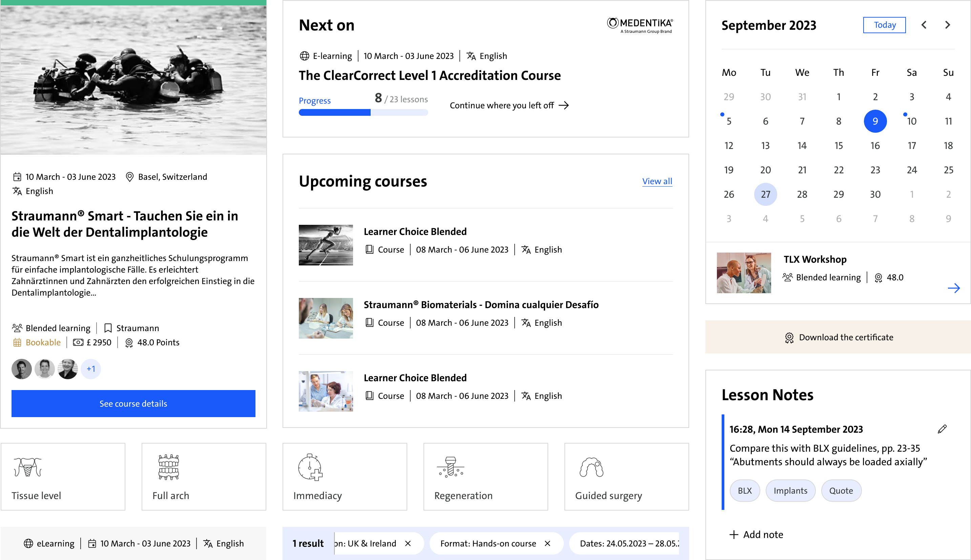
Task: Remove the Hands-on course format filter
Action: point(547,543)
